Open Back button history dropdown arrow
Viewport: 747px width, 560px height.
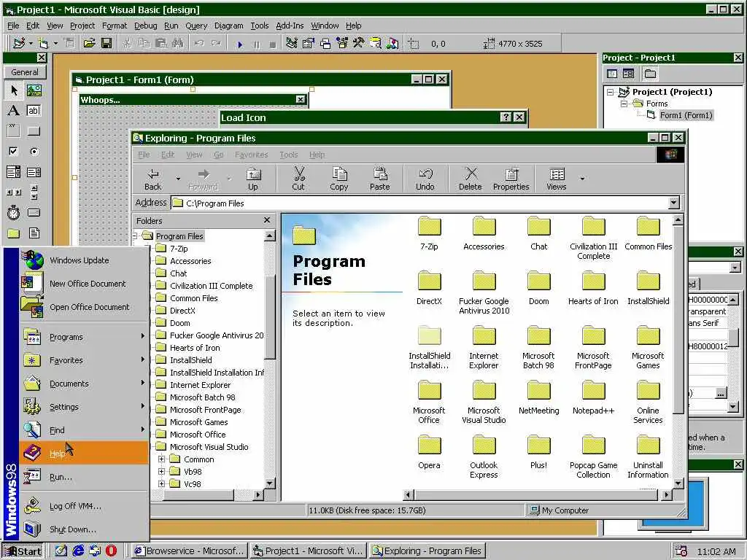[x=178, y=179]
